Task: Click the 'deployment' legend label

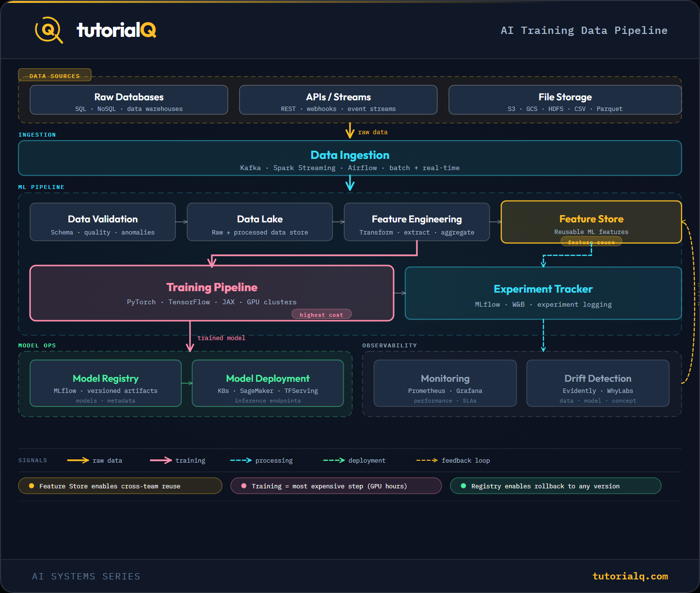Action: (367, 460)
